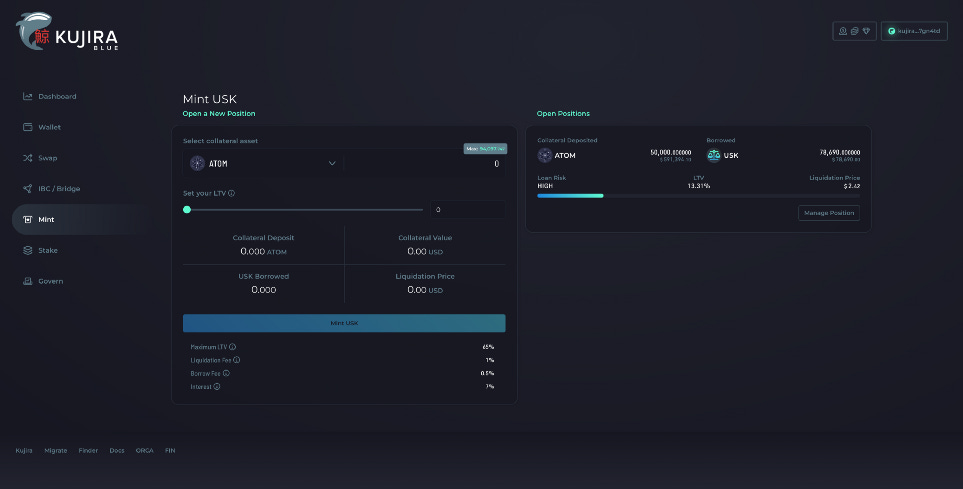Click the info icon next to Interest

(x=217, y=386)
